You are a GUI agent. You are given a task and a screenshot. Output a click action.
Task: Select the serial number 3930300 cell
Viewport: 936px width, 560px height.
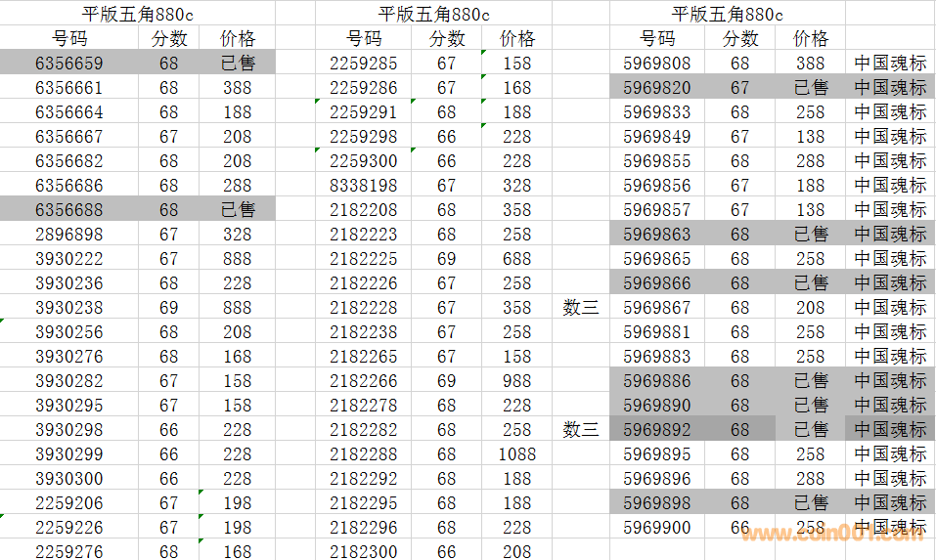[x=68, y=478]
